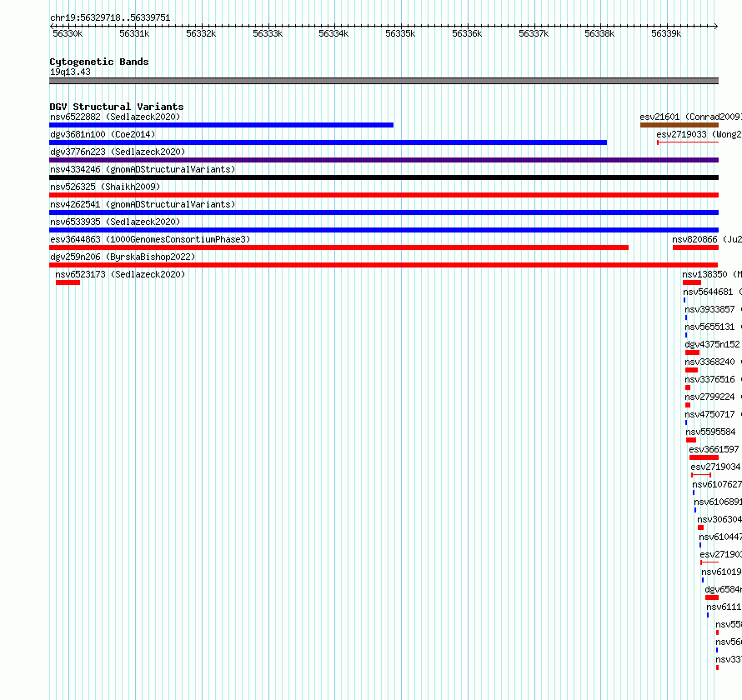
Task: Click the red bar under dgv4375n152
Action: point(692,352)
